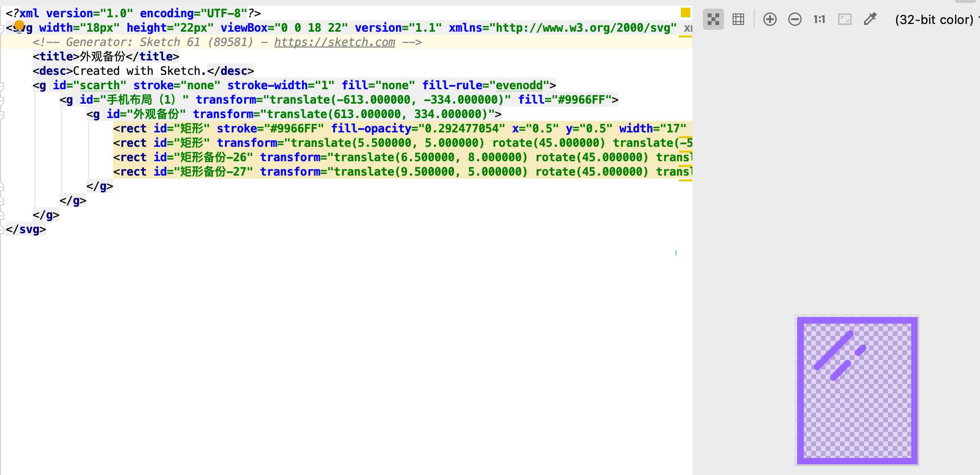The image size is (980, 475).
Task: Activate the color picker eyedropper
Action: tap(870, 19)
